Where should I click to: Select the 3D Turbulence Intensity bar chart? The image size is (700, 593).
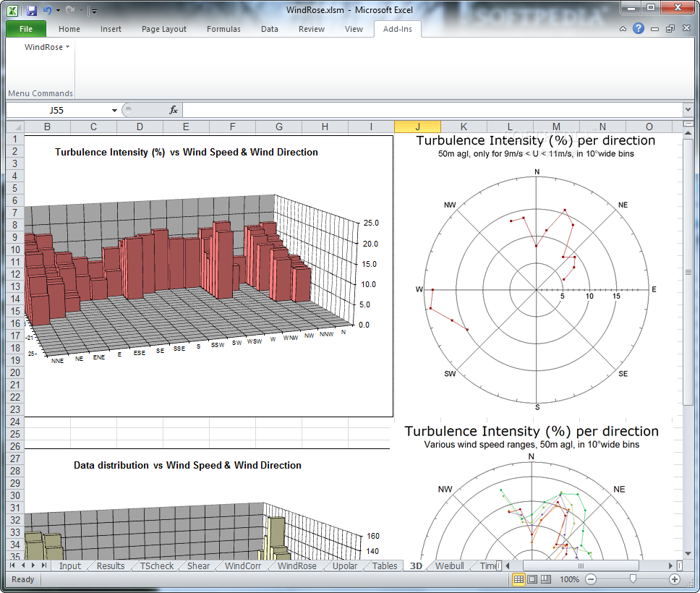(208, 276)
